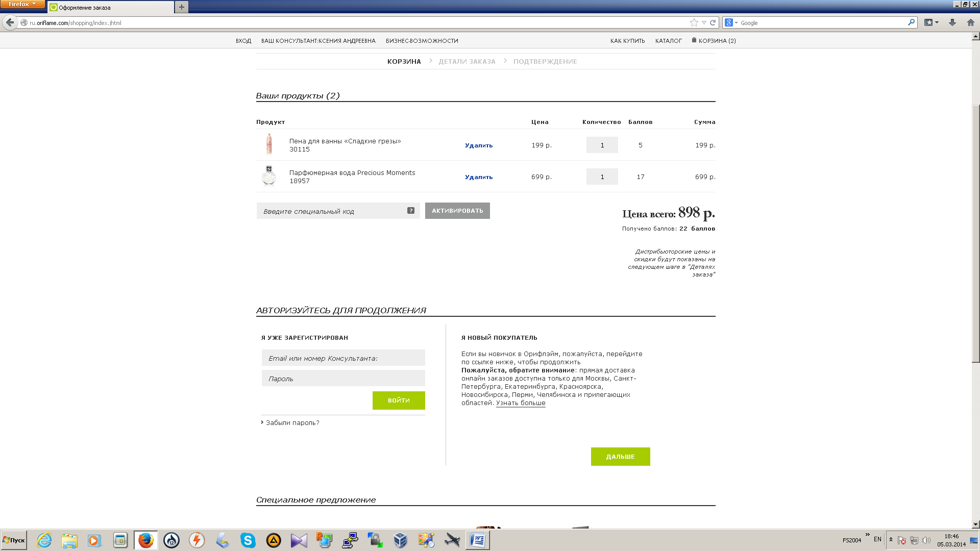
Task: Open product 'Парфюмерная вода Precious Moments'
Action: click(352, 173)
